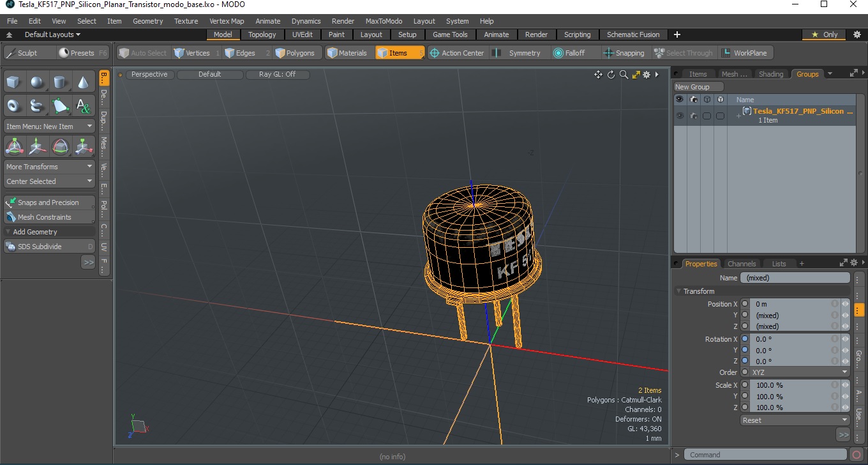Open Default Layouts dropdown
The height and width of the screenshot is (465, 868).
click(x=52, y=34)
